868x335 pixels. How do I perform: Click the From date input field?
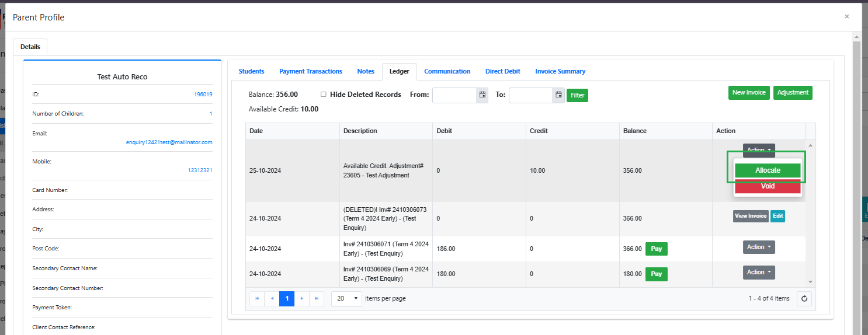coord(454,95)
